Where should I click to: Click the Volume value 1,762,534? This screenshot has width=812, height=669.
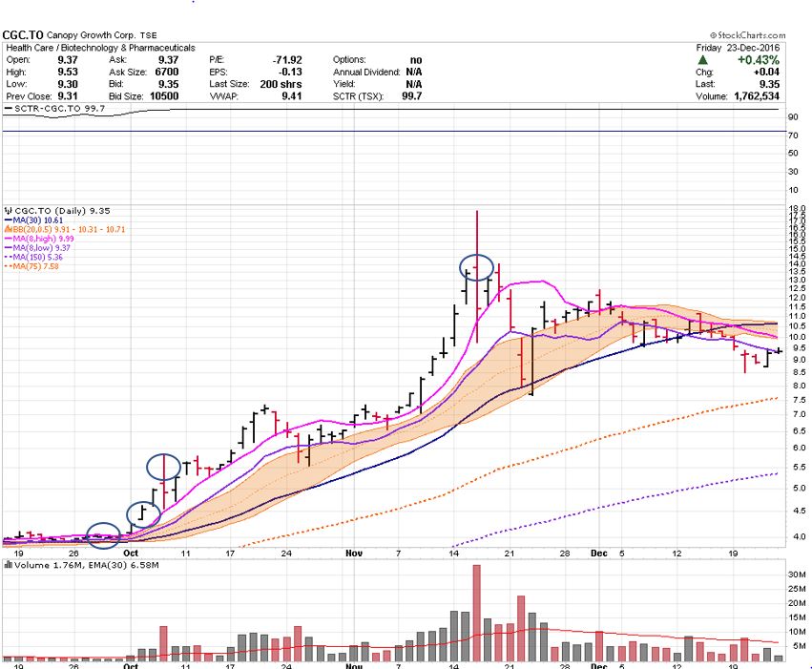(757, 96)
